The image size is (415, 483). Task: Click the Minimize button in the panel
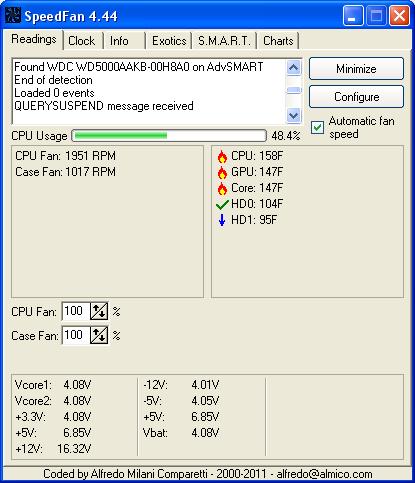pos(356,69)
